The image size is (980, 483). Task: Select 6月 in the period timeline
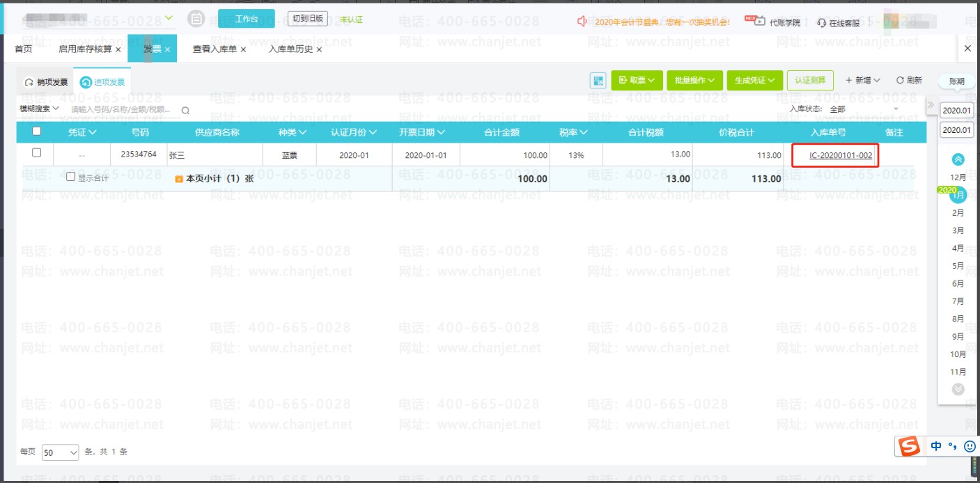(958, 283)
